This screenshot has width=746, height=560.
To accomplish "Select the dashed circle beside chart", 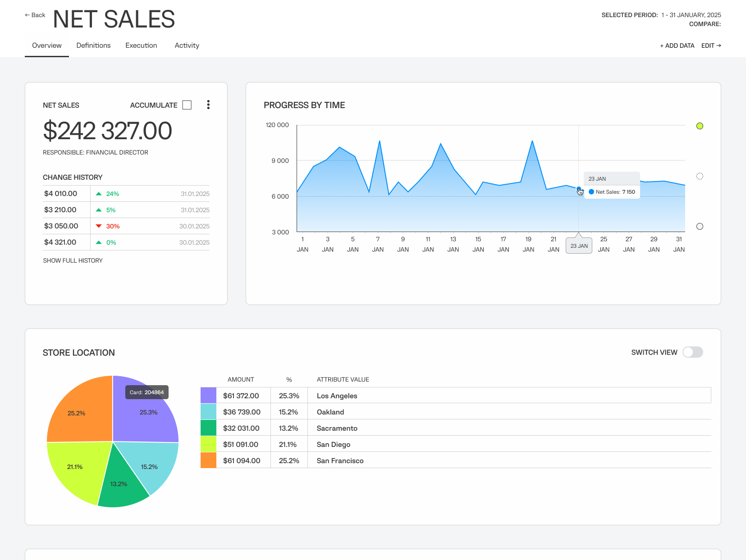I will [x=700, y=176].
